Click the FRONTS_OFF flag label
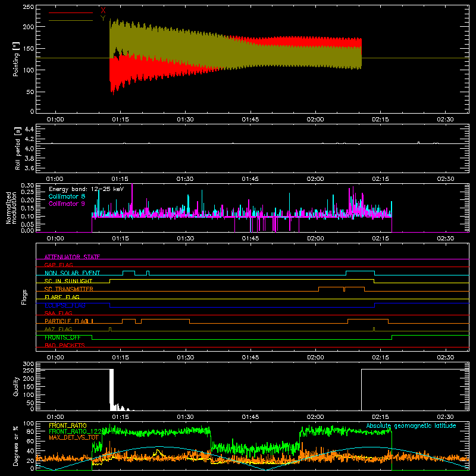 (x=62, y=337)
